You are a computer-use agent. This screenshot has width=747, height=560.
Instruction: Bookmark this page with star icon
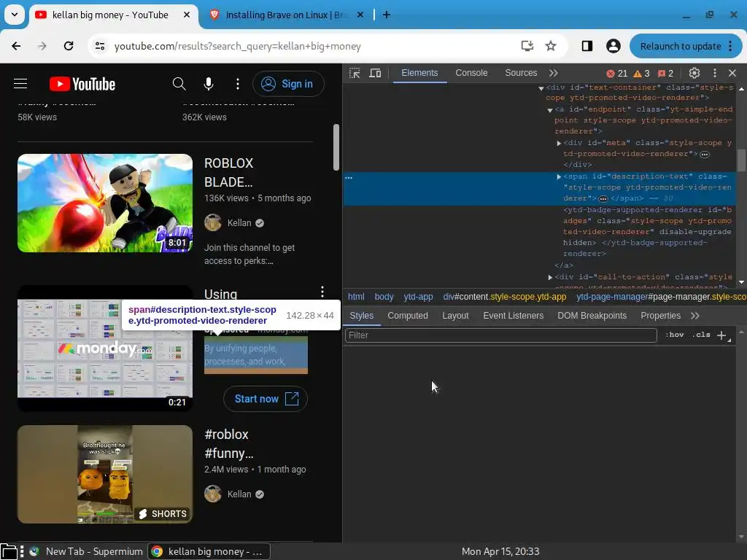551,46
